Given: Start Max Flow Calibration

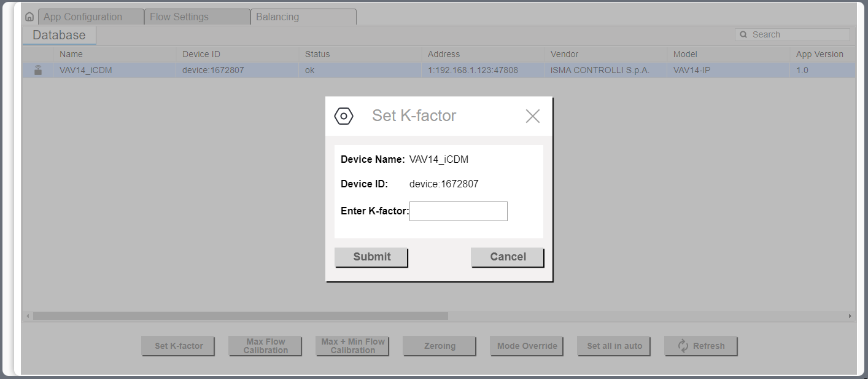Looking at the screenshot, I should coord(265,345).
